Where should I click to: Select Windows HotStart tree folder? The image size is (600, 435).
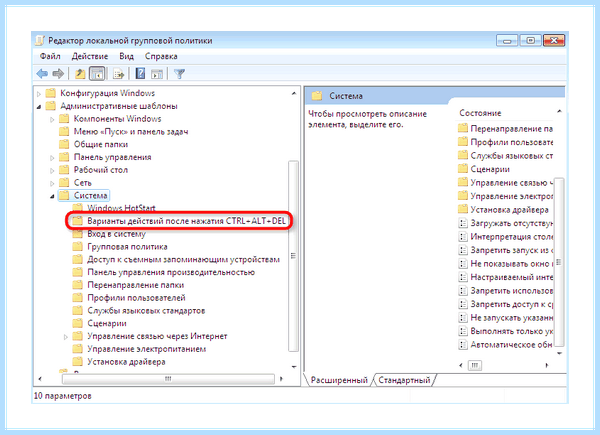tap(114, 208)
